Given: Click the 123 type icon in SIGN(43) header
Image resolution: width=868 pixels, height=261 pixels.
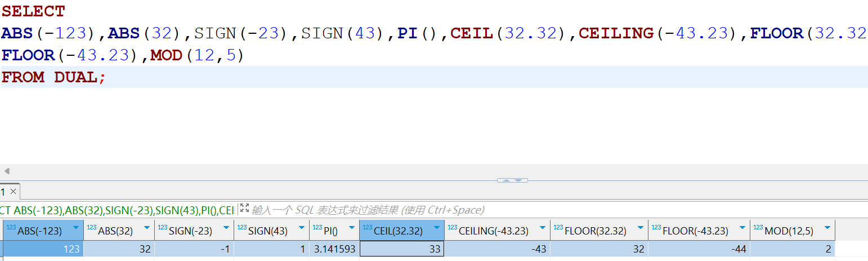Looking at the screenshot, I should 241,227.
